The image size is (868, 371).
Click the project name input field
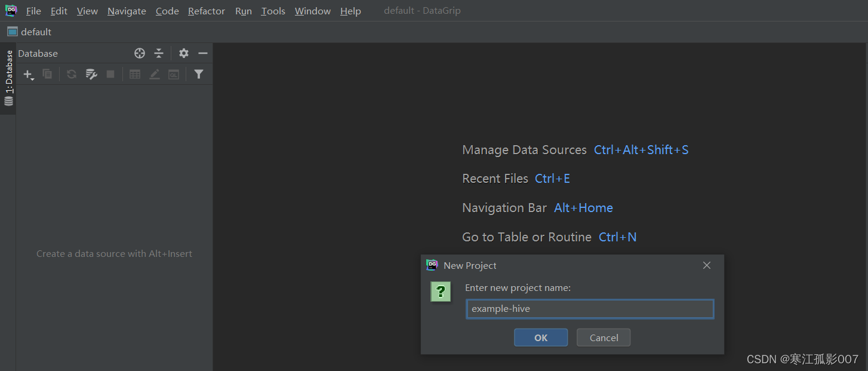pos(590,309)
